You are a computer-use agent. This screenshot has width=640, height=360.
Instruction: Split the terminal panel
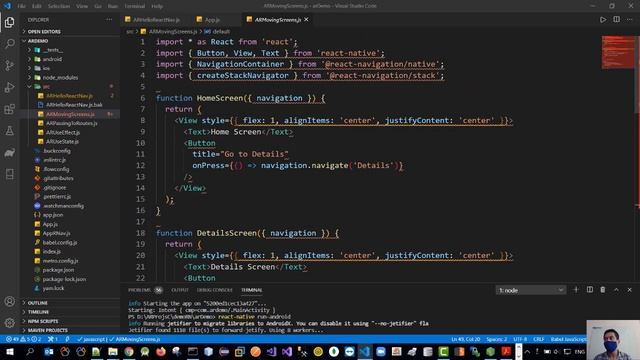click(x=590, y=290)
